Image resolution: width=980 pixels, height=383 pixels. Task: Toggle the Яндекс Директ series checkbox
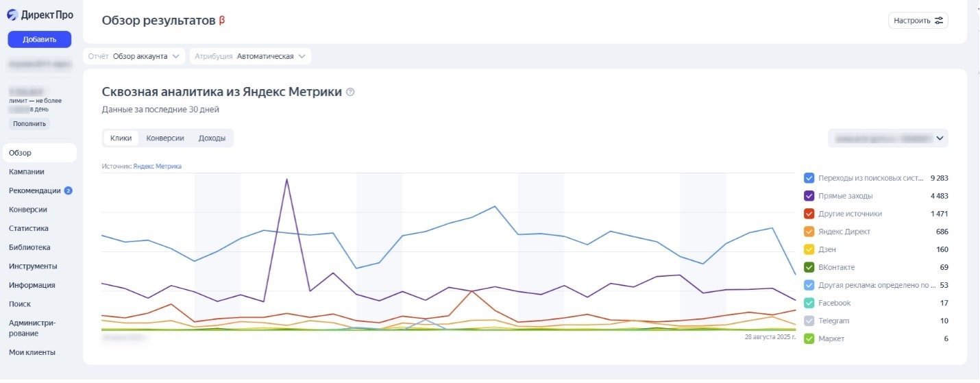[x=809, y=232]
